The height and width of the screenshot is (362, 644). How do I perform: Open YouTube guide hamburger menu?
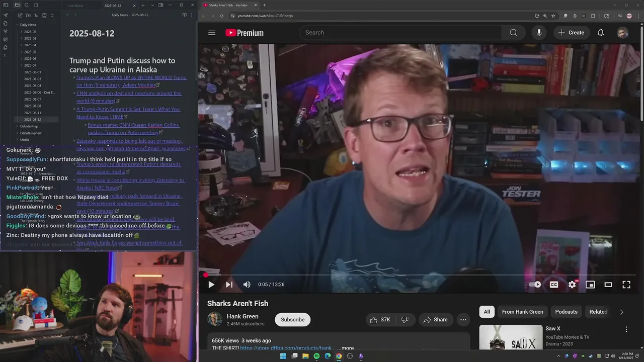coord(212,33)
